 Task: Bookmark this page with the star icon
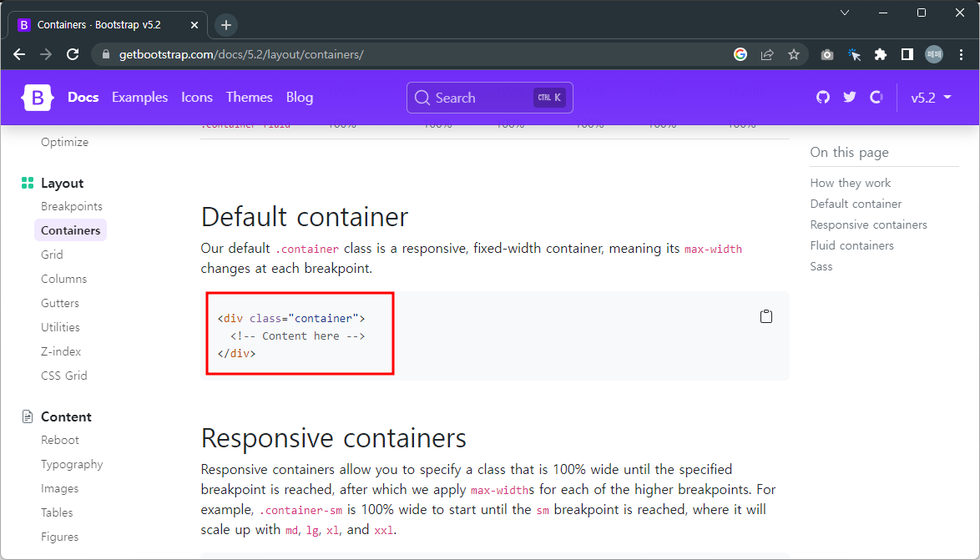[794, 54]
